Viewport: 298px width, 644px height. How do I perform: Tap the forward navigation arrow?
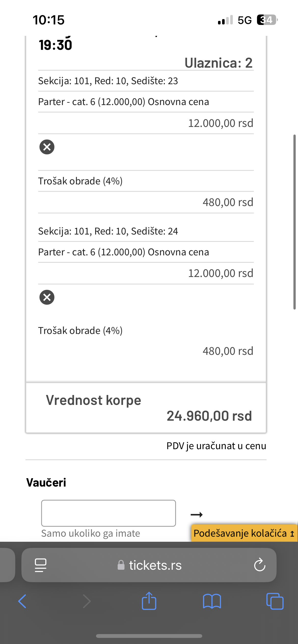coord(87,601)
